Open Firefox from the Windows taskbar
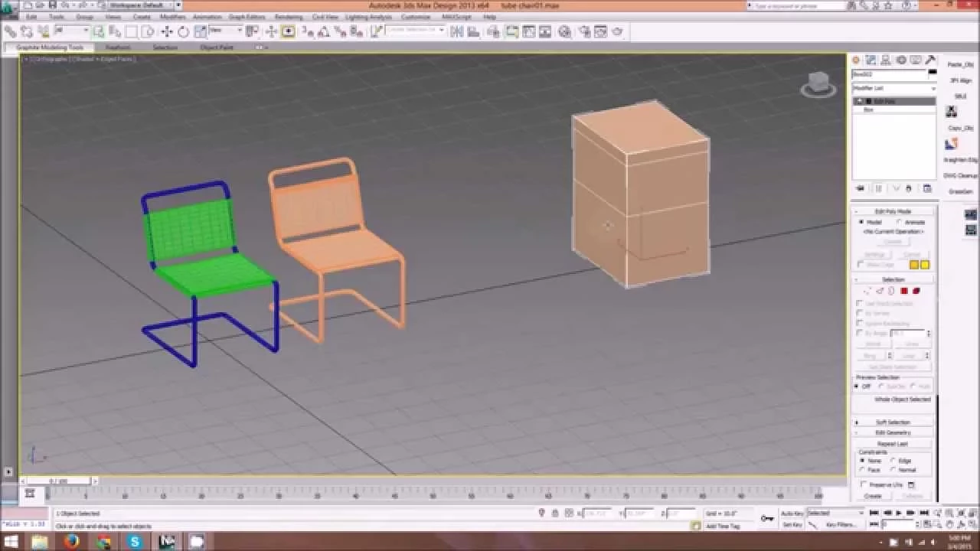 pyautogui.click(x=72, y=542)
